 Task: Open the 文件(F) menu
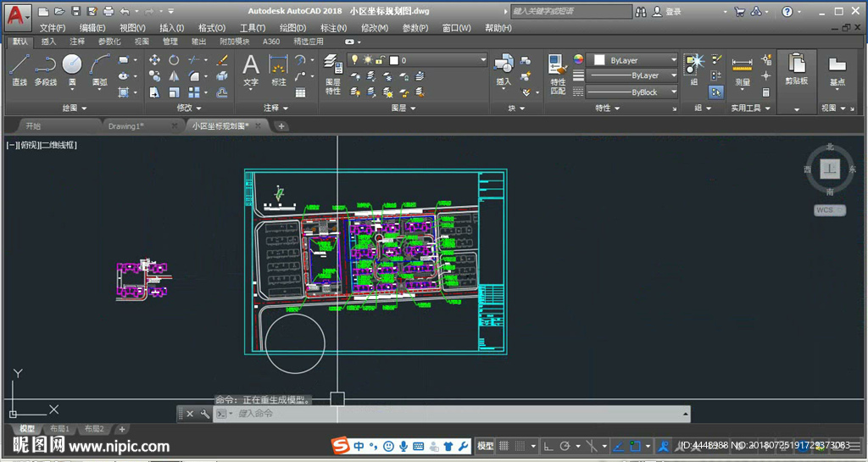(x=53, y=28)
